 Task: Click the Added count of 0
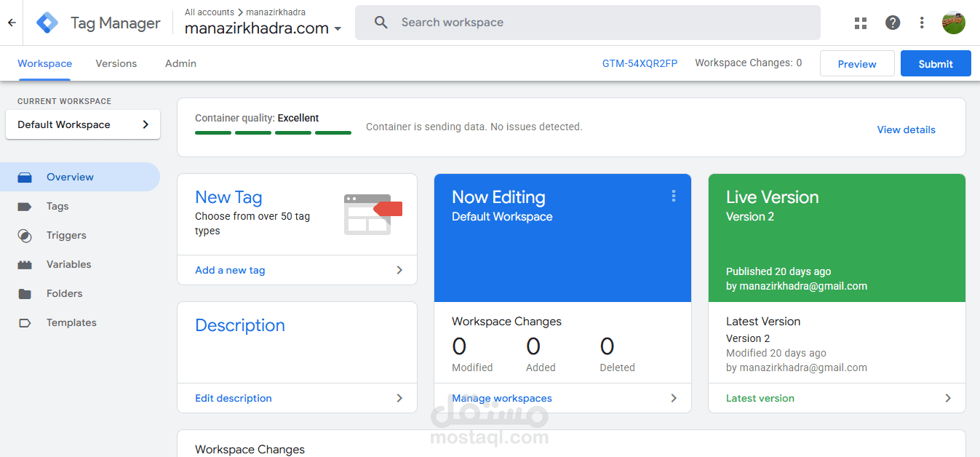point(533,346)
